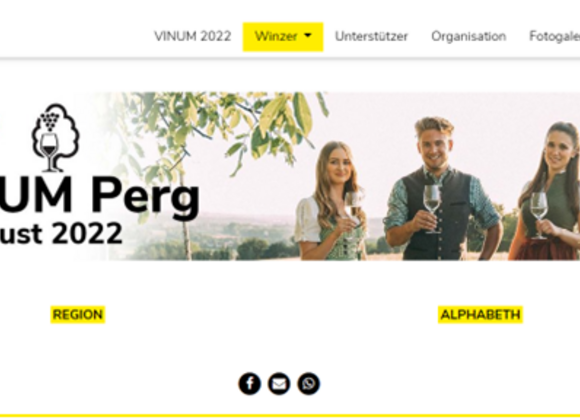Viewport: 580px width, 420px height.
Task: Click the dark-haired woman on the right
Action: (x=547, y=192)
